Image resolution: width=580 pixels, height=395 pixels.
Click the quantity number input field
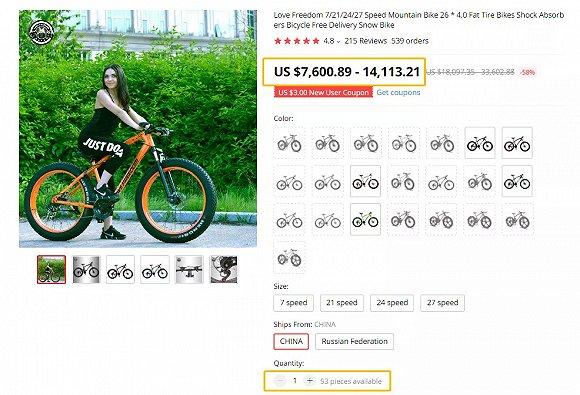point(295,381)
